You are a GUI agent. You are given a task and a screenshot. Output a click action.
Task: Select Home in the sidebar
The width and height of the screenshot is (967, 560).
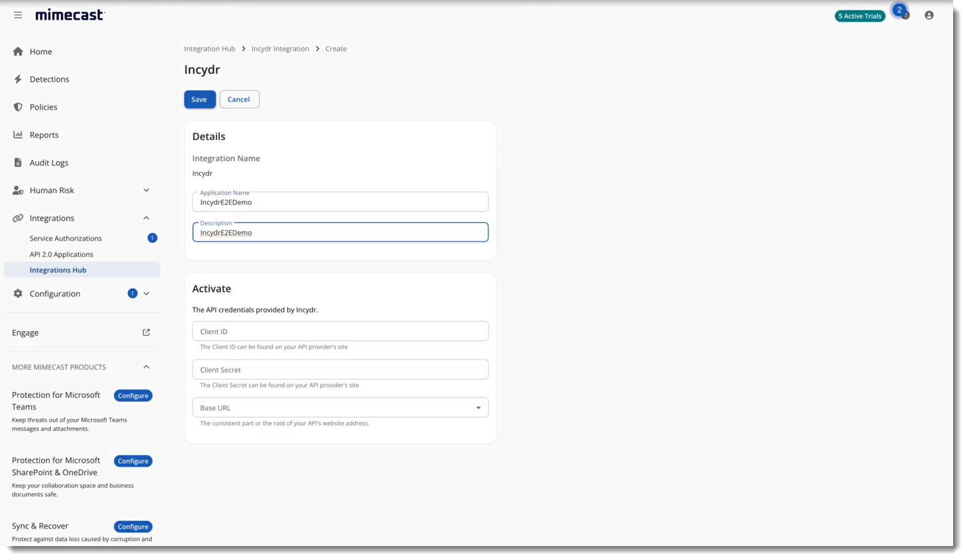[x=41, y=51]
